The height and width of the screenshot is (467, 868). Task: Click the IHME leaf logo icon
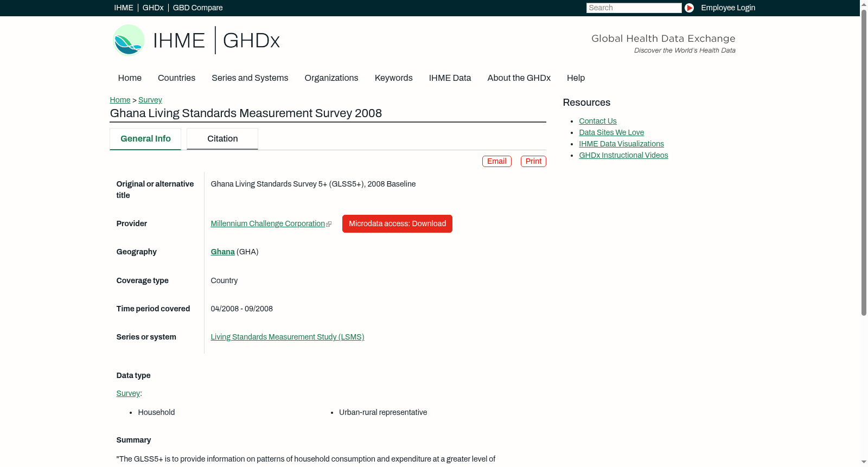(129, 40)
